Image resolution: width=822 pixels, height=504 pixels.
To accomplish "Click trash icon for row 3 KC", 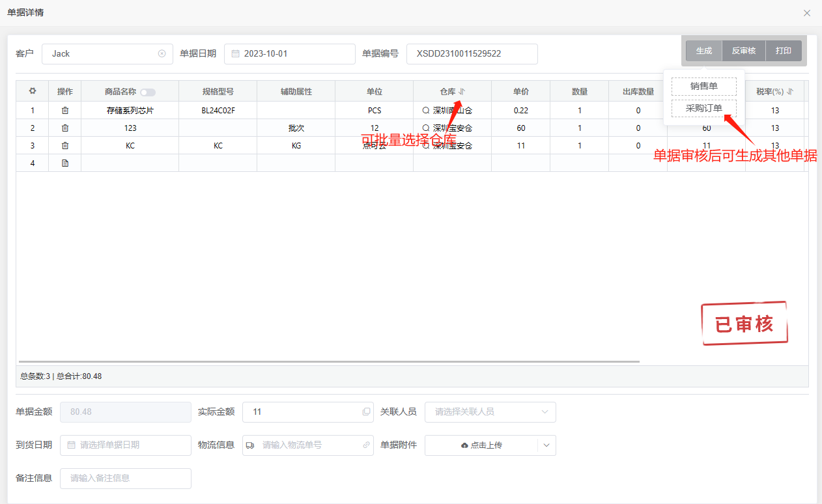I will 65,146.
